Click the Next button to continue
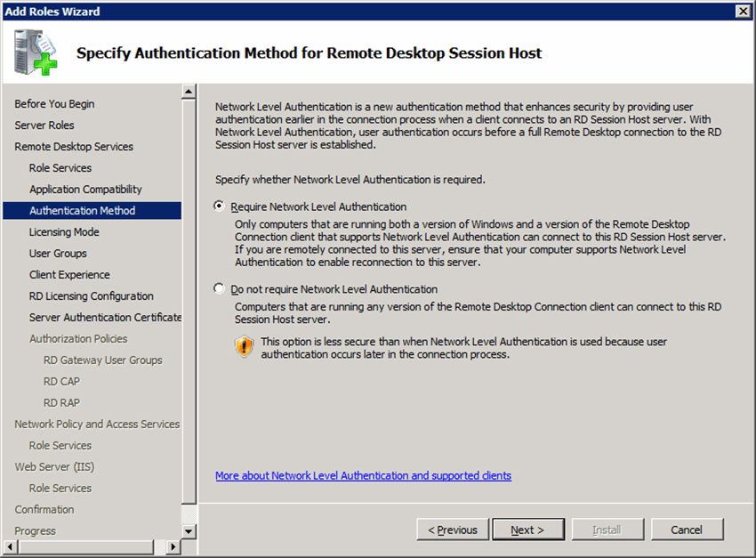The width and height of the screenshot is (756, 558). click(x=528, y=529)
